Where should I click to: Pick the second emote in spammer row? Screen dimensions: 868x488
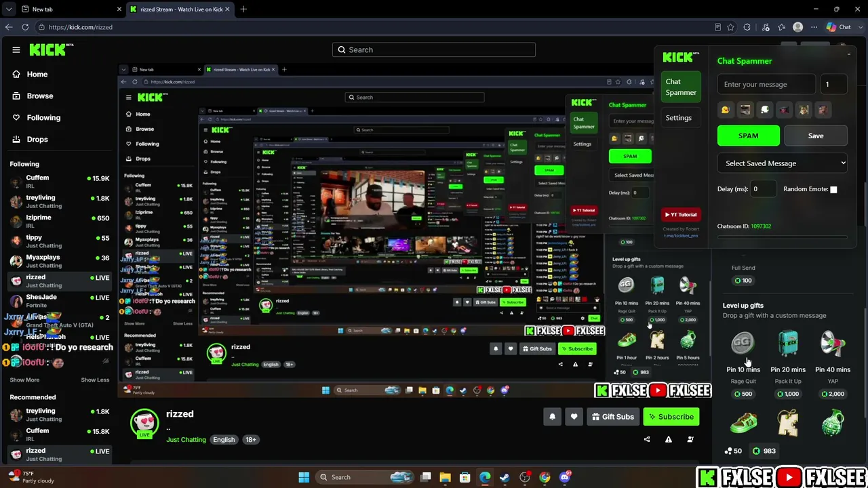coord(745,110)
